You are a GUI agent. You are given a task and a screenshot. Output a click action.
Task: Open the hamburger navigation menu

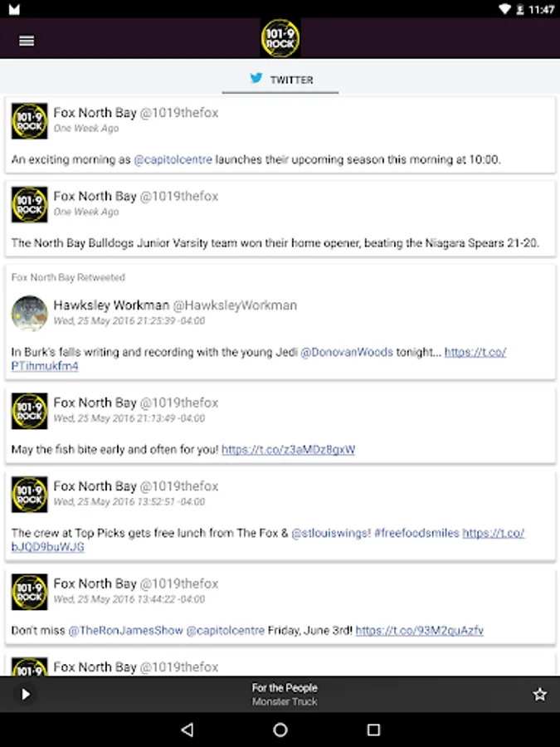27,41
